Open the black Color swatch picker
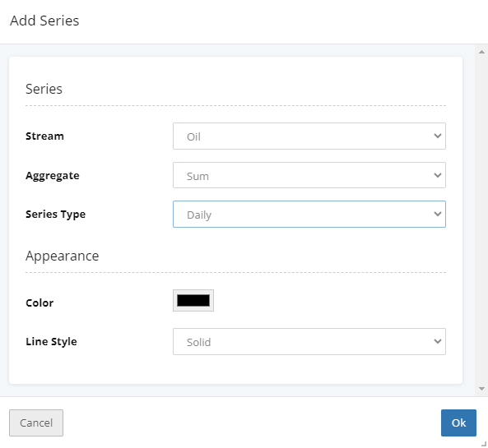The height and width of the screenshot is (448, 488). pos(193,300)
